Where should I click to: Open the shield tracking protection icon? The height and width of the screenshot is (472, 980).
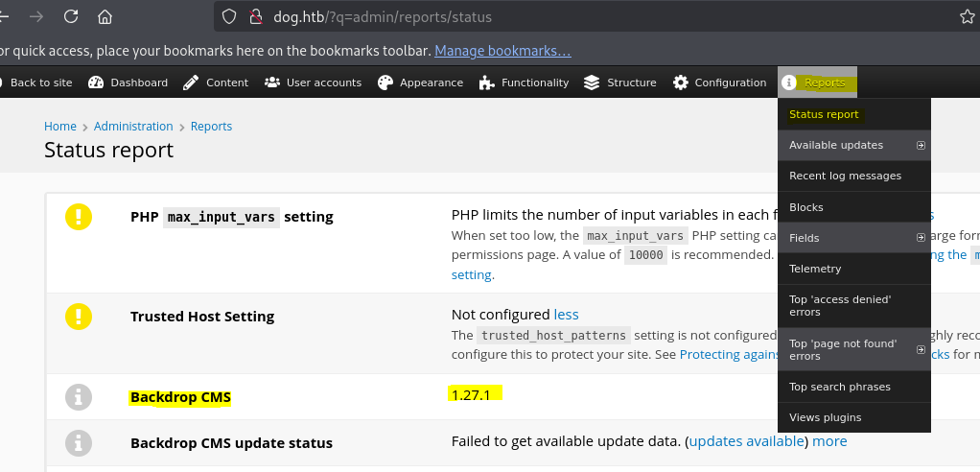(229, 16)
